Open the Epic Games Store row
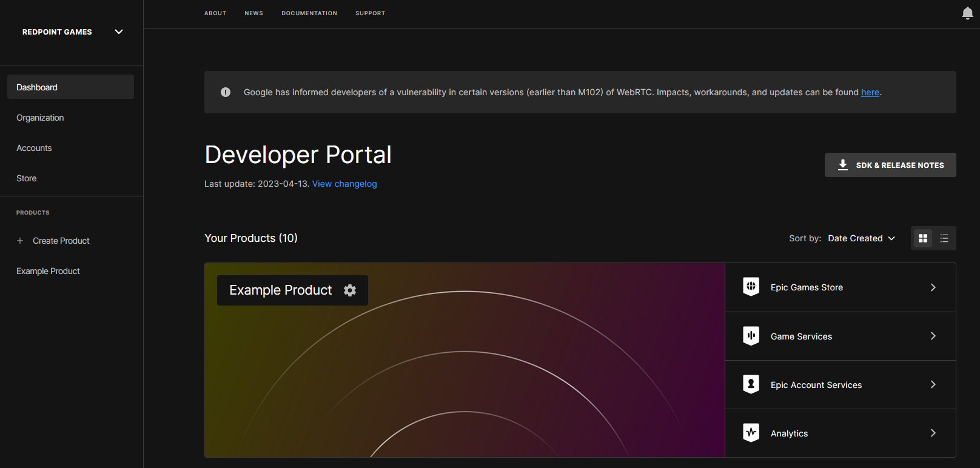The width and height of the screenshot is (980, 468). point(841,287)
